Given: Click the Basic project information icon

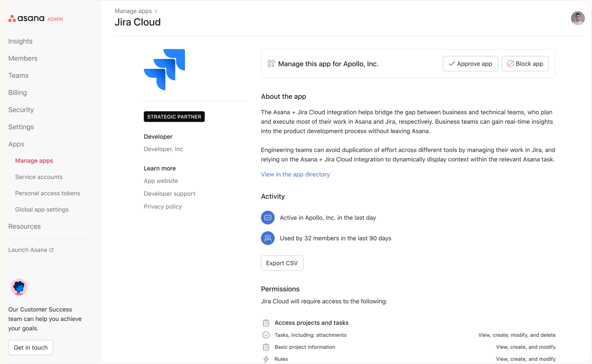Looking at the screenshot, I should click(x=266, y=347).
